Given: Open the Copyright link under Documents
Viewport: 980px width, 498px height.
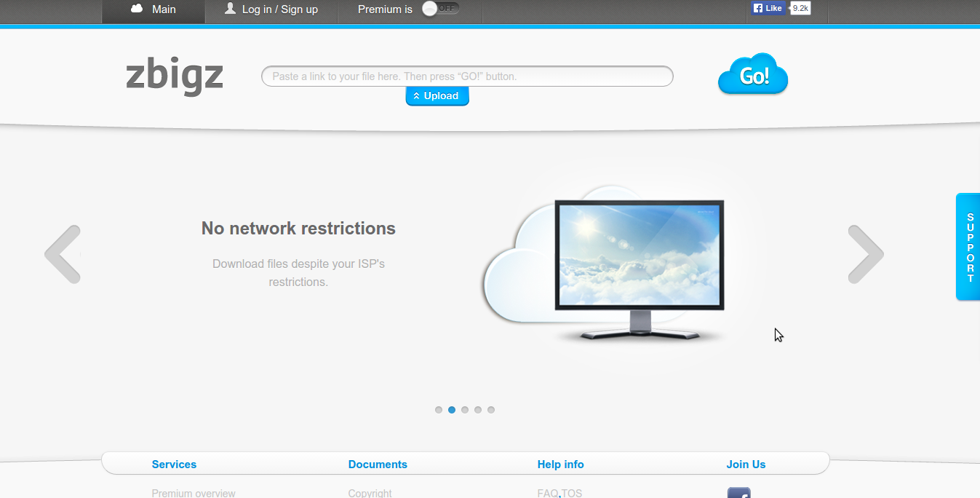Looking at the screenshot, I should pyautogui.click(x=370, y=493).
